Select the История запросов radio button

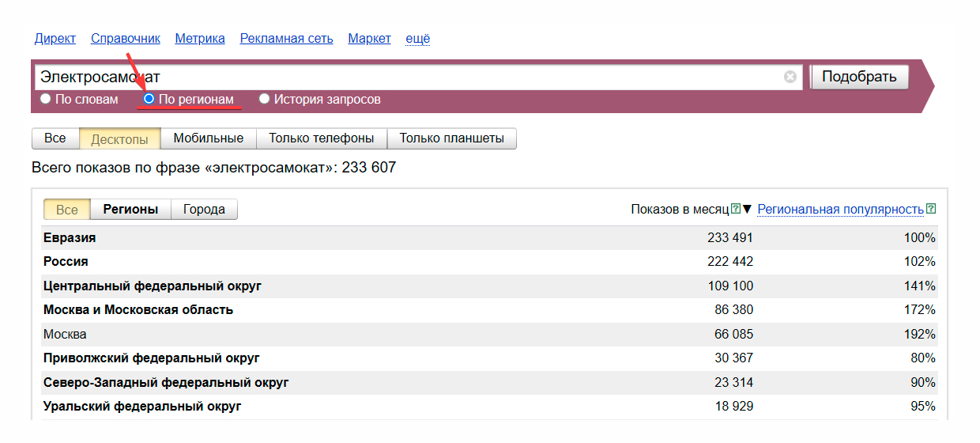click(264, 99)
